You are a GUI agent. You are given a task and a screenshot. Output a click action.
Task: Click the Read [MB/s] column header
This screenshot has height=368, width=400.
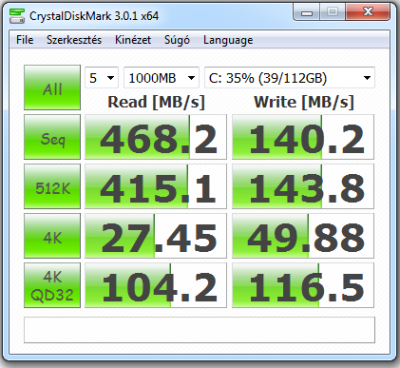156,102
